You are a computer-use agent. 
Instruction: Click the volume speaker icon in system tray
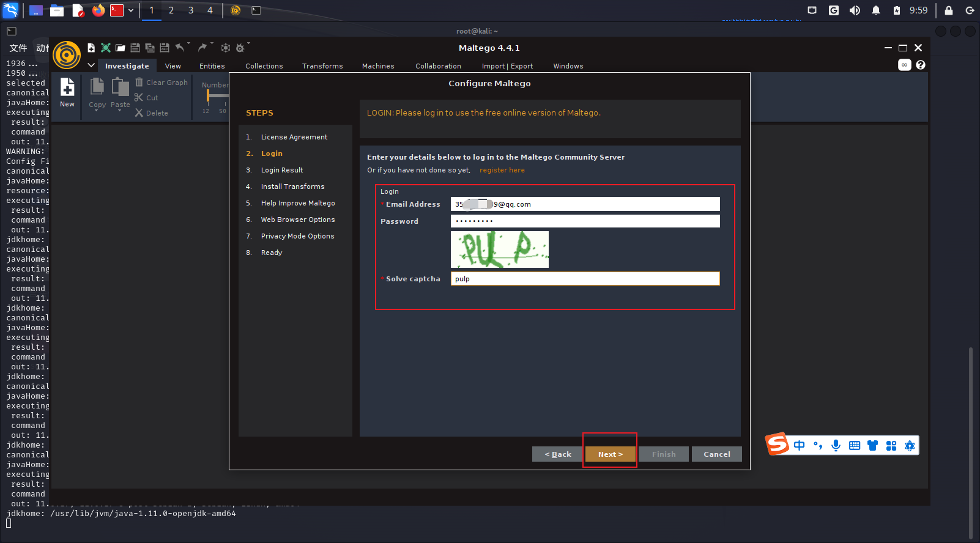[855, 10]
